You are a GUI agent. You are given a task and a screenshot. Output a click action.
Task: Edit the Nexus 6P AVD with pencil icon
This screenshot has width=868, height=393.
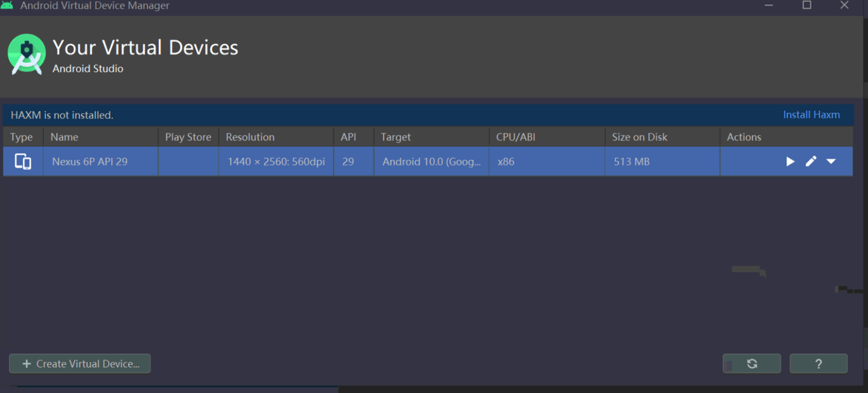pyautogui.click(x=811, y=161)
